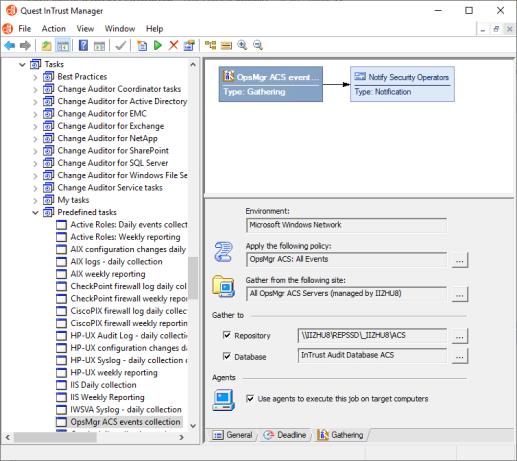Click the zoom out magnifier icon
The height and width of the screenshot is (461, 517).
[x=258, y=45]
